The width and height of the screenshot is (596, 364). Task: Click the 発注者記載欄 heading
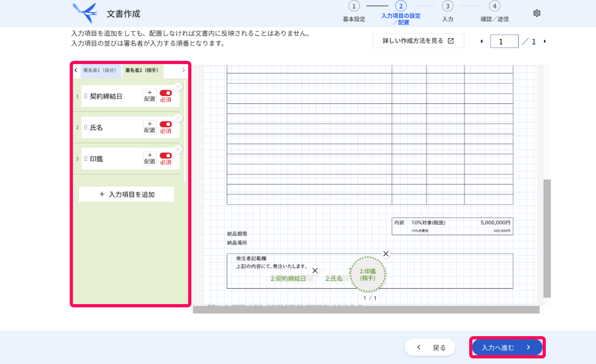[251, 258]
